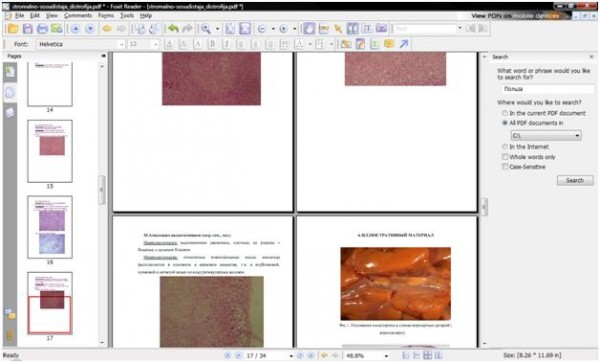Image resolution: width=600 pixels, height=363 pixels.
Task: Select 'In the current PDF document' radio
Action: 505,113
